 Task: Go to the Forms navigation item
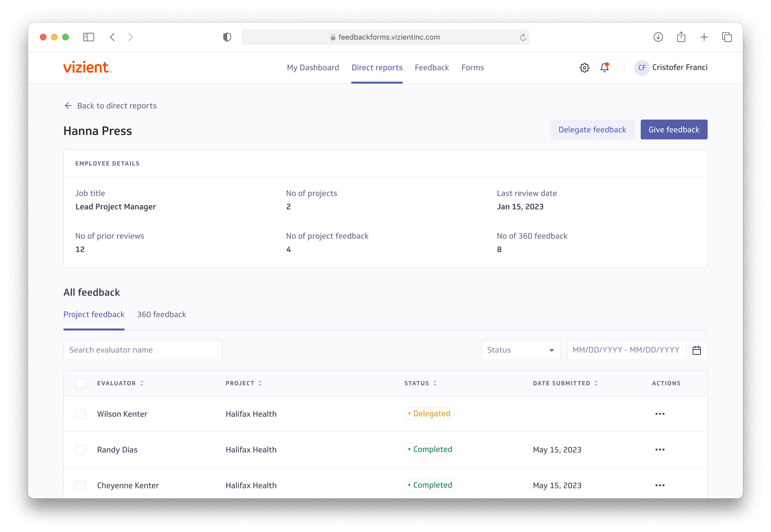click(472, 68)
